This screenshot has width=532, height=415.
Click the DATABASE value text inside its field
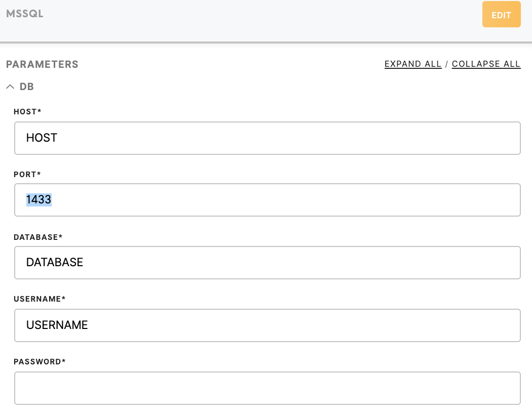[x=55, y=262]
